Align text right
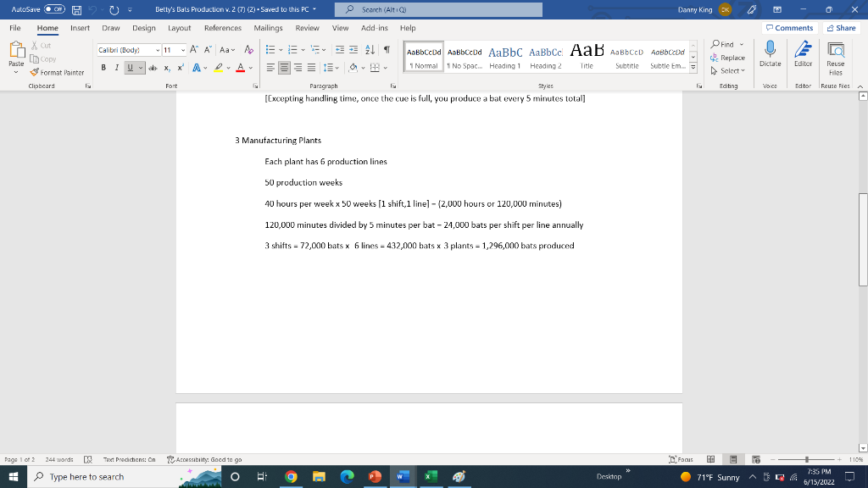Screen dimensions: 868x488 tap(298, 68)
